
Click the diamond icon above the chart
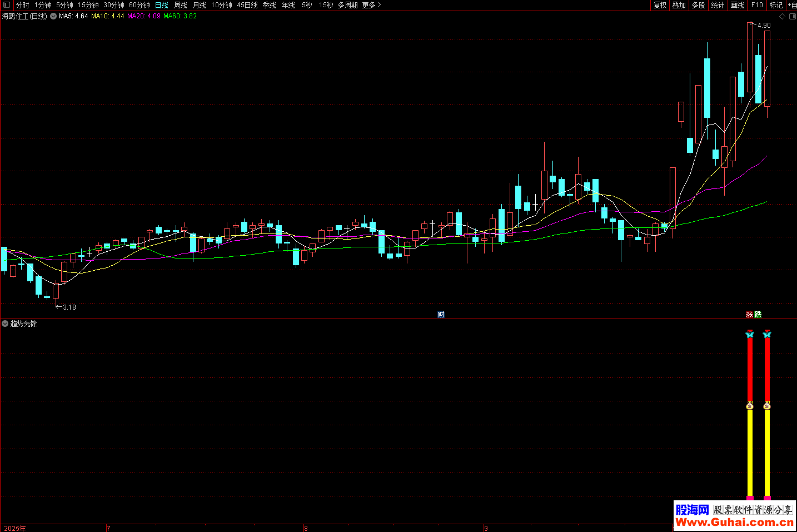click(x=782, y=17)
